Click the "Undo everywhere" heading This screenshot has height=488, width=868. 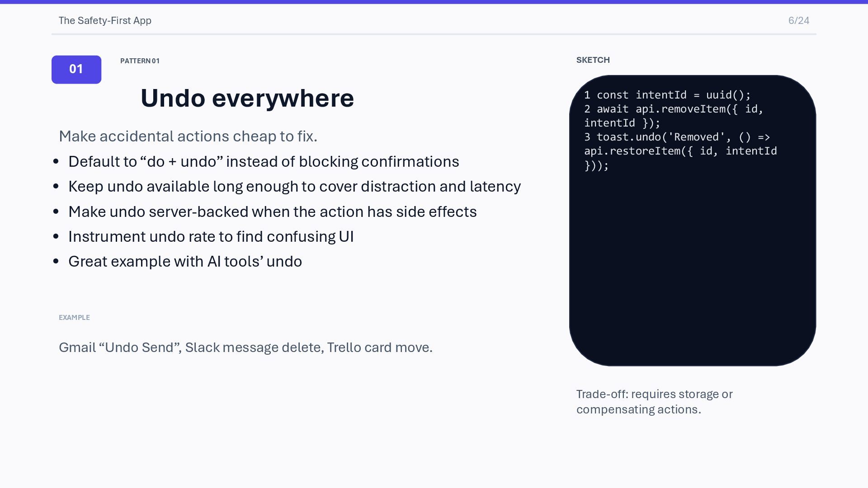(247, 98)
